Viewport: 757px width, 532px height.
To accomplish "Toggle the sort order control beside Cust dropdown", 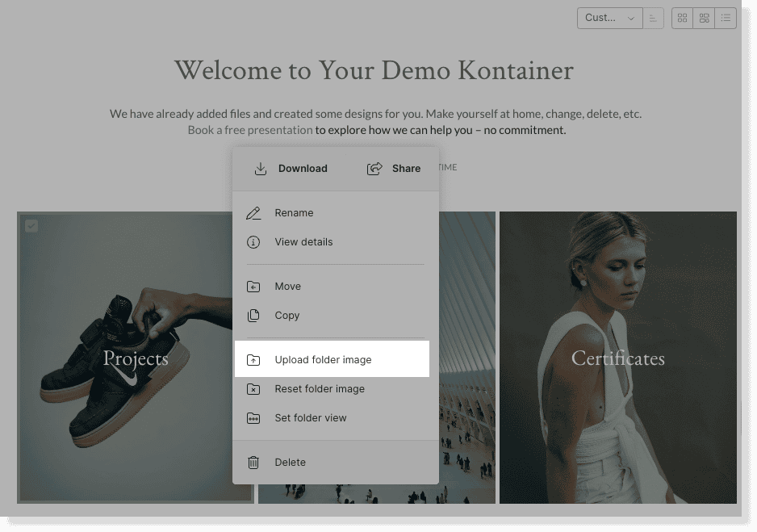I will pyautogui.click(x=653, y=18).
